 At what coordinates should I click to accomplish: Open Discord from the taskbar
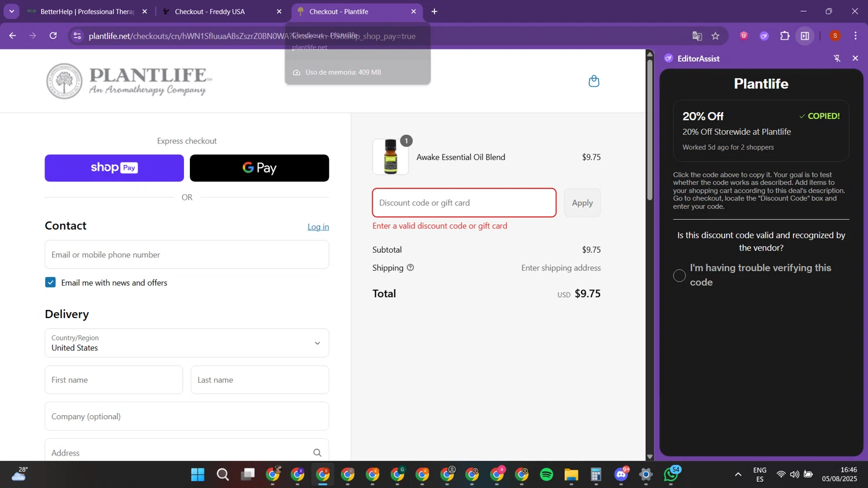[x=621, y=475]
